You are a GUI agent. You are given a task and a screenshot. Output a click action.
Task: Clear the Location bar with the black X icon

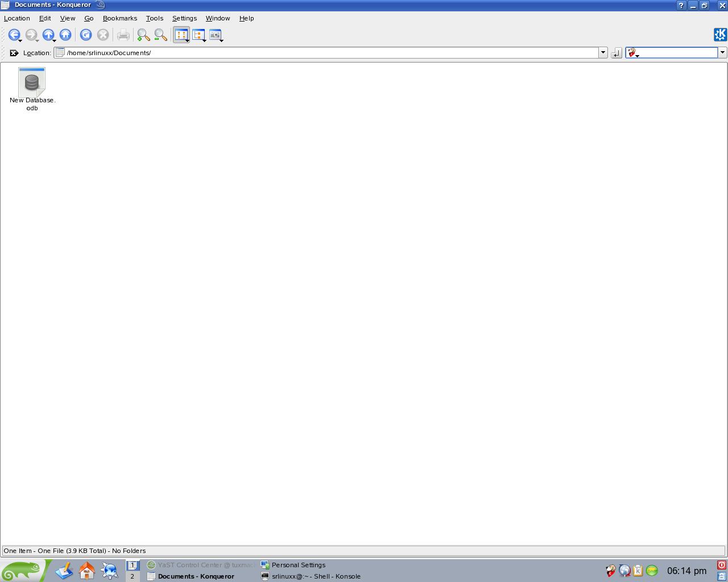click(14, 53)
